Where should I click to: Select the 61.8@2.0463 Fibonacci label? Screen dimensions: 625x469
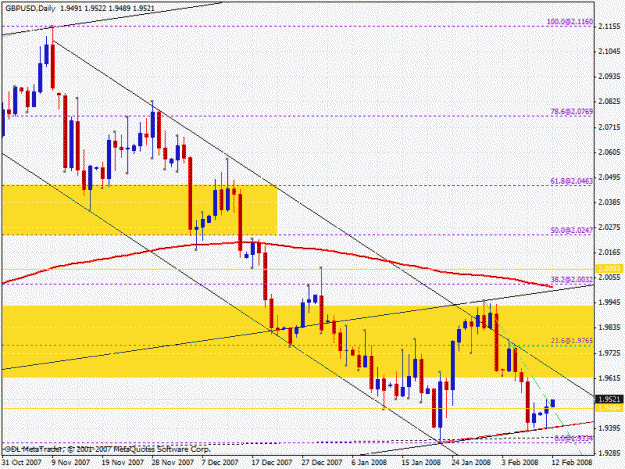pyautogui.click(x=572, y=181)
